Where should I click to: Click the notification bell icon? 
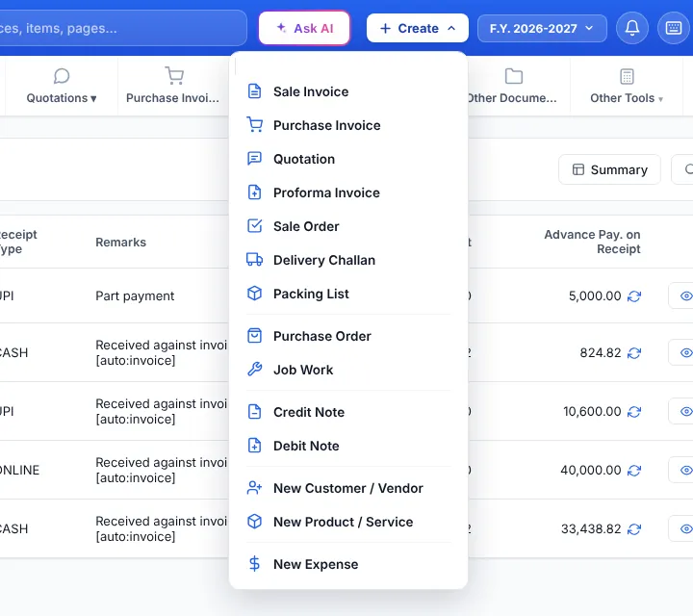pos(632,28)
